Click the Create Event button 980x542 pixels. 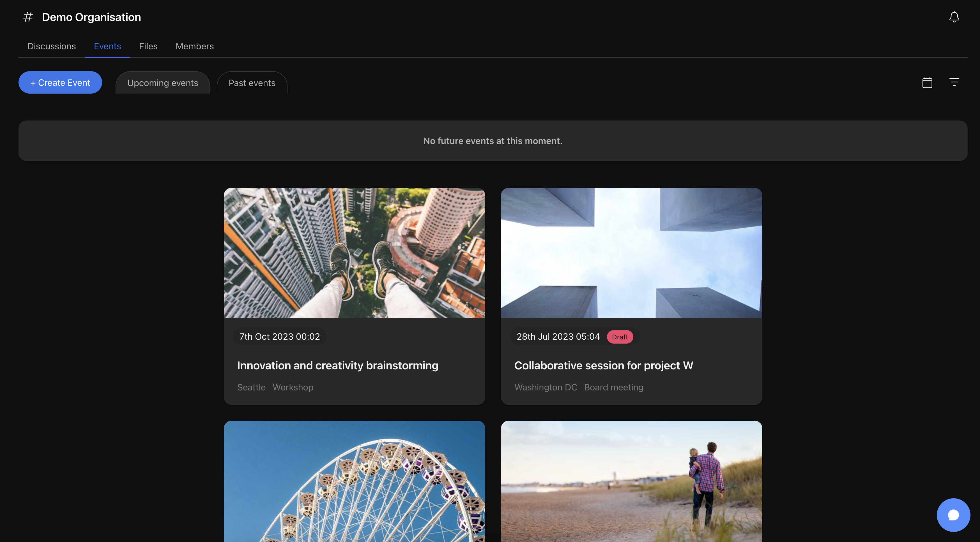click(60, 82)
